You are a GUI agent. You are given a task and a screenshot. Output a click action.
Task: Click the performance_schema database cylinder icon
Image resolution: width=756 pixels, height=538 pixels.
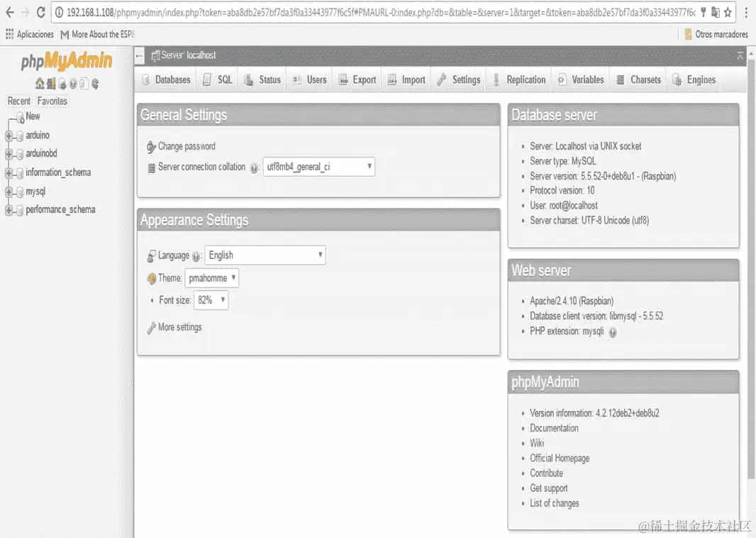(20, 210)
